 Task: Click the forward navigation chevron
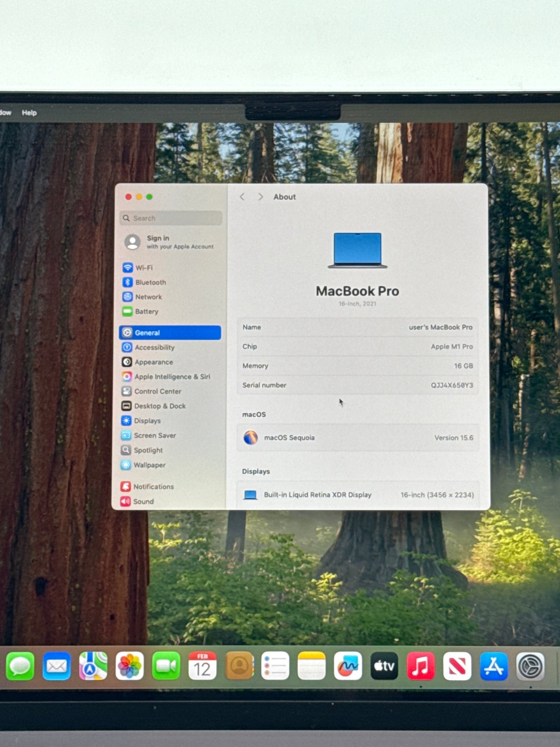261,197
